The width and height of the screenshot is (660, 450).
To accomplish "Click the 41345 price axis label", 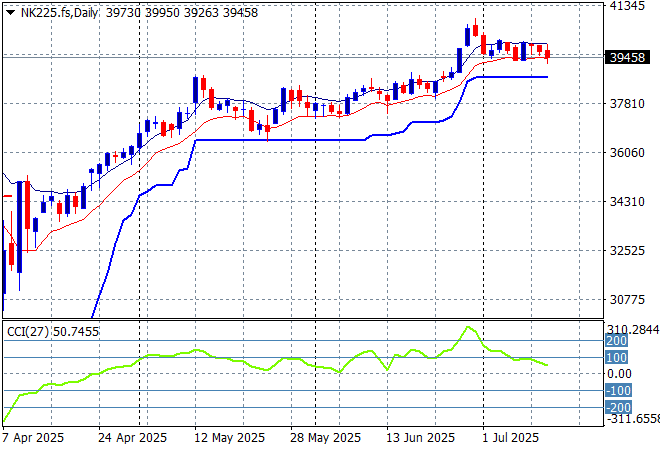I will click(x=628, y=6).
